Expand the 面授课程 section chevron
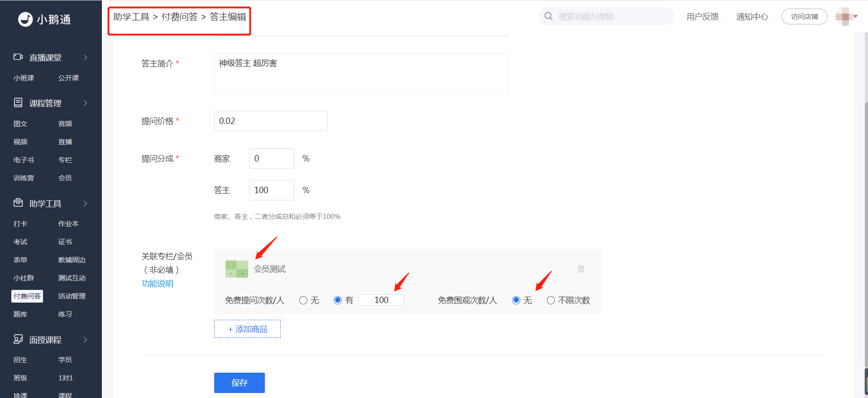 click(85, 340)
